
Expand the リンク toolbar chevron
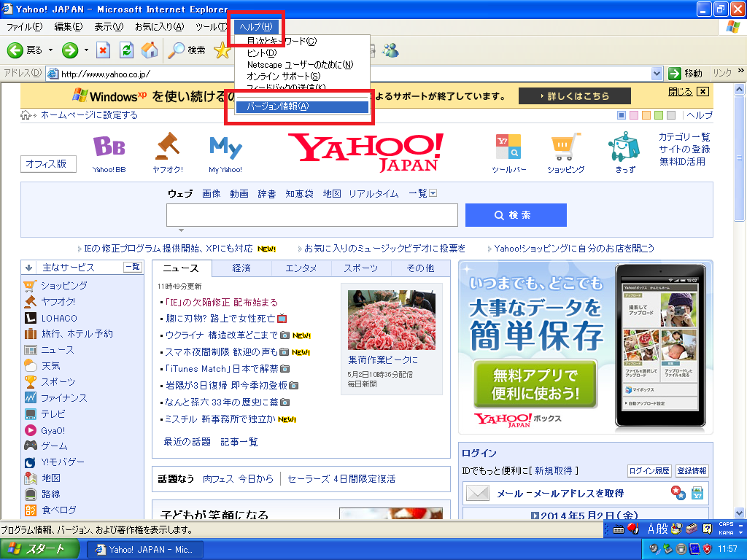pos(741,71)
